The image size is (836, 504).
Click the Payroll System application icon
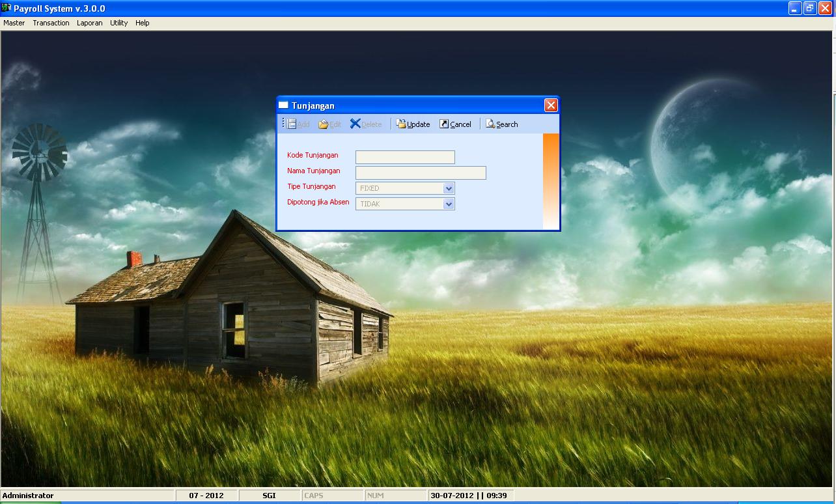[x=7, y=8]
